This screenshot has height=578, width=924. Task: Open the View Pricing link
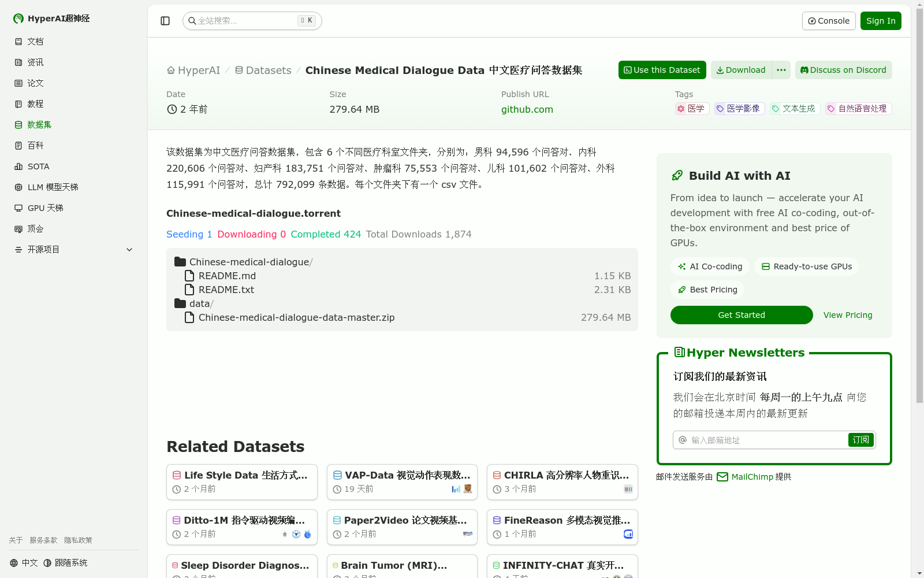(x=848, y=315)
